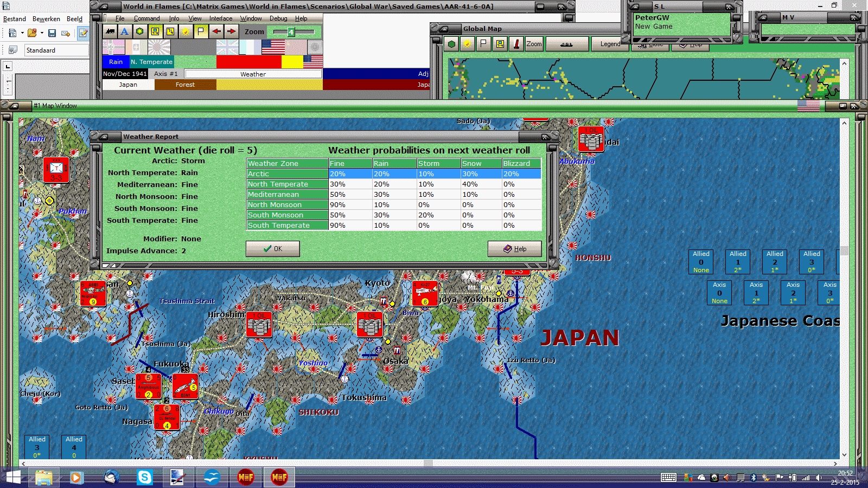Image resolution: width=868 pixels, height=488 pixels.
Task: Select the North Temperate weather zone row
Action: point(394,184)
